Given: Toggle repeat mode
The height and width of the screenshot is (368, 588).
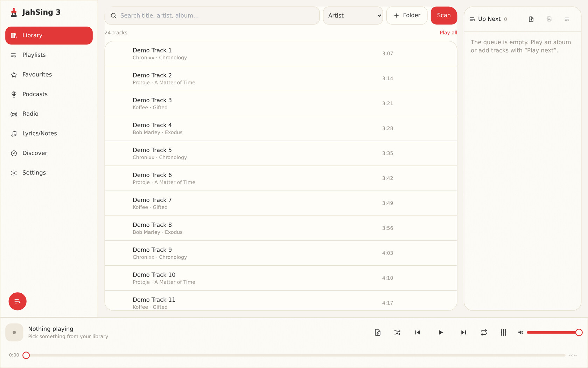Looking at the screenshot, I should coord(484,333).
